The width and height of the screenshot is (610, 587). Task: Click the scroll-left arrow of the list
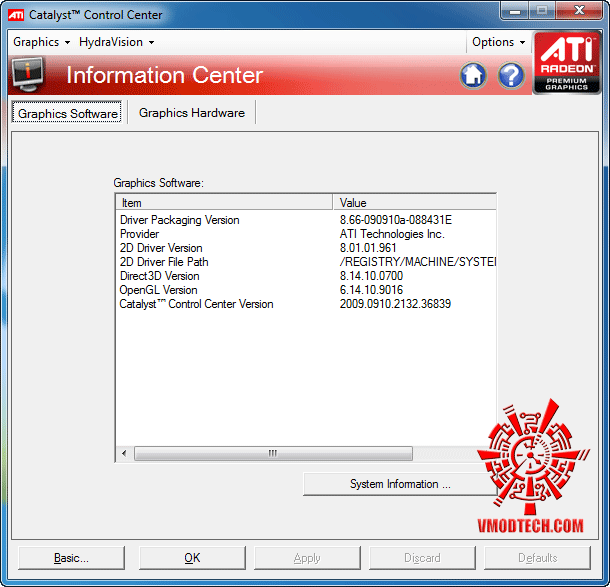(124, 453)
